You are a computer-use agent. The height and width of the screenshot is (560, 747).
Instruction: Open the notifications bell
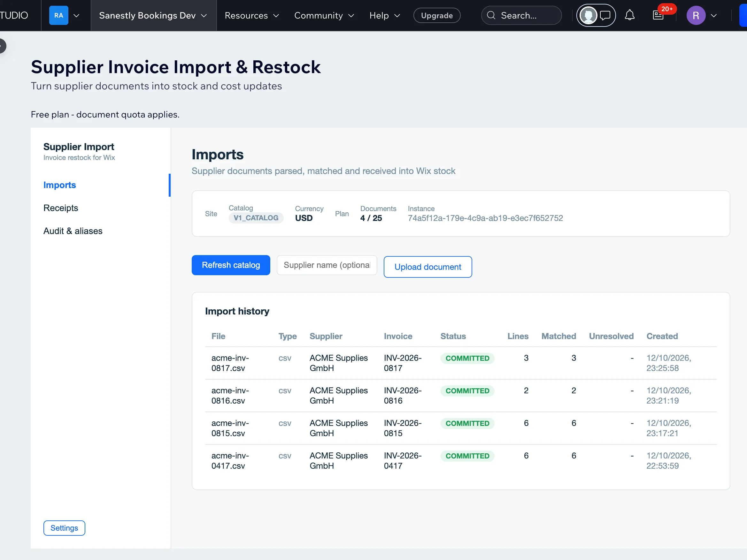click(629, 15)
